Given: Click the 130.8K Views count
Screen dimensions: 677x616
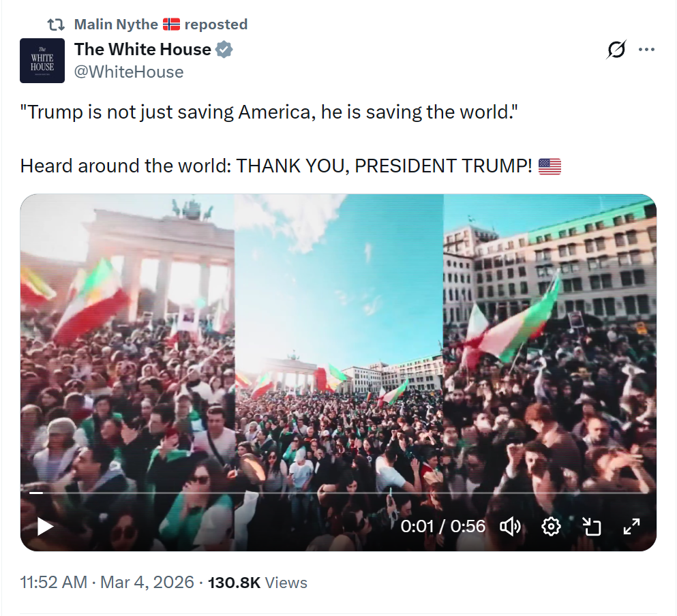Looking at the screenshot, I should click(x=258, y=583).
